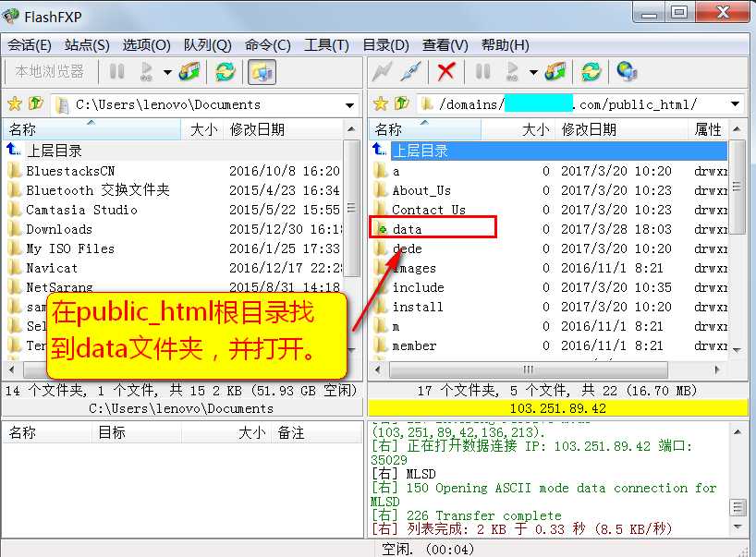The width and height of the screenshot is (756, 557).
Task: Select the Downloads folder in the local list
Action: 59,229
